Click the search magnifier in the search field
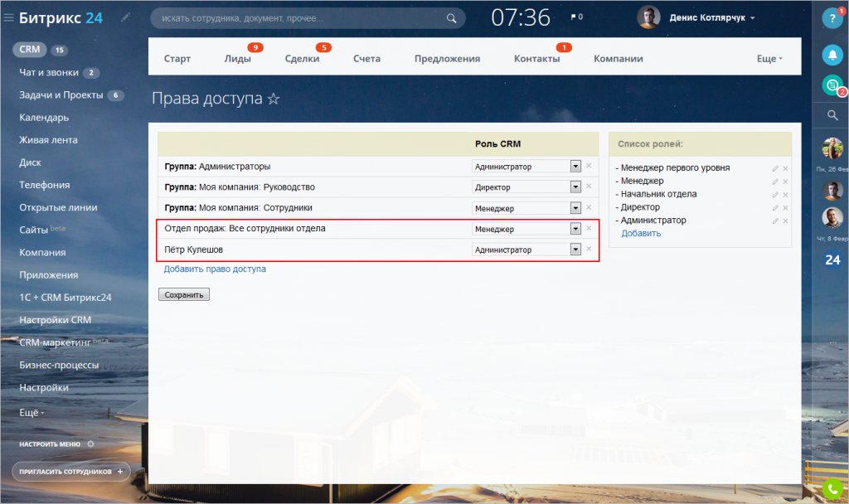The height and width of the screenshot is (504, 849). click(x=451, y=18)
